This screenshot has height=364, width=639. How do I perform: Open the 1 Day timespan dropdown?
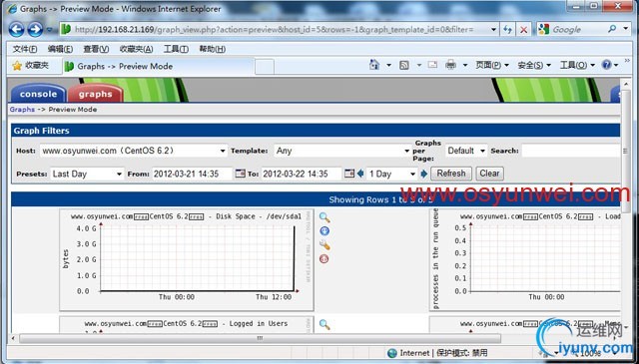point(391,175)
